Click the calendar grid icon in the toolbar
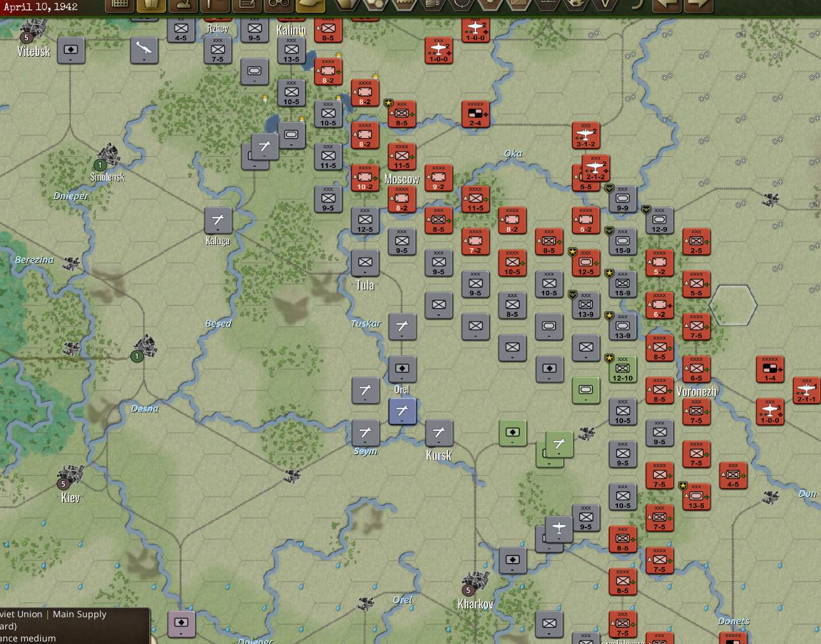Screen dimensions: 821x644 pos(120,5)
